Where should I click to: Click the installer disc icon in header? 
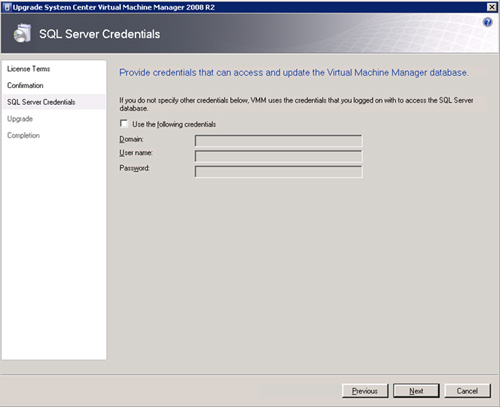click(x=22, y=33)
